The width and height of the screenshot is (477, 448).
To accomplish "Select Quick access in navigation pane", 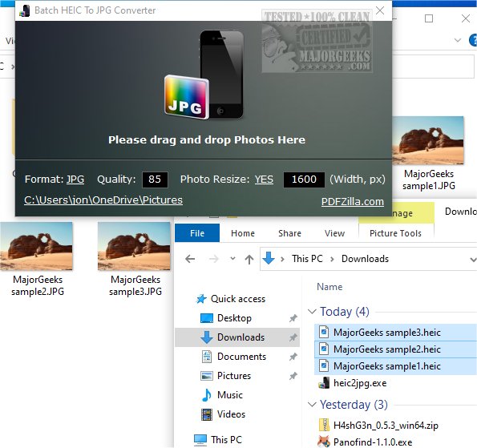I will tap(238, 299).
